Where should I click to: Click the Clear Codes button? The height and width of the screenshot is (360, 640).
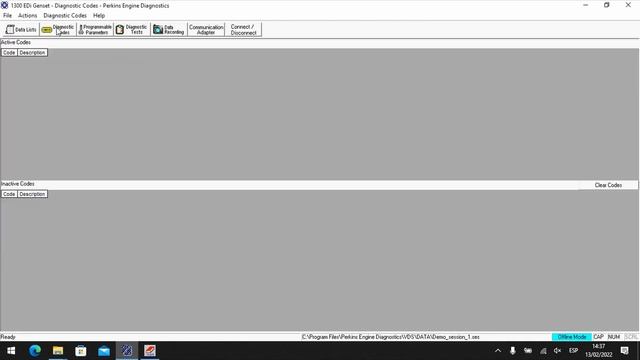coord(608,185)
